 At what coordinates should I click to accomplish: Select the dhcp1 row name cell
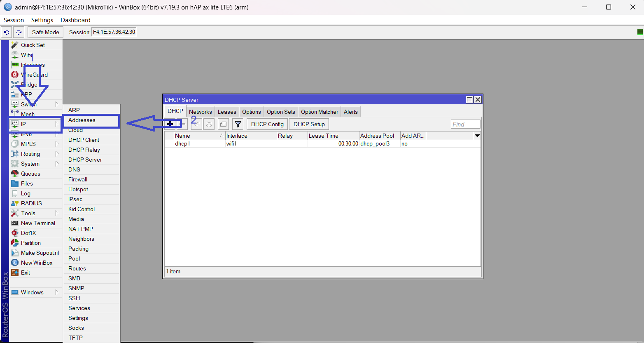199,144
